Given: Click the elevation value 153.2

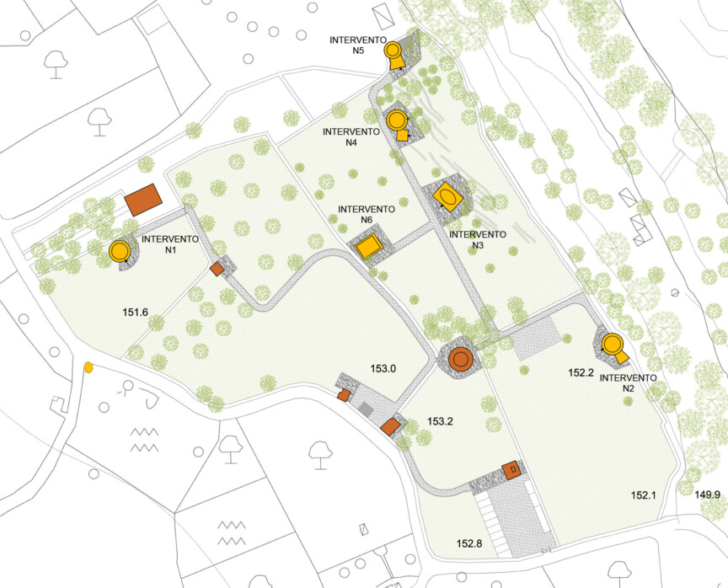Looking at the screenshot, I should pos(440,421).
